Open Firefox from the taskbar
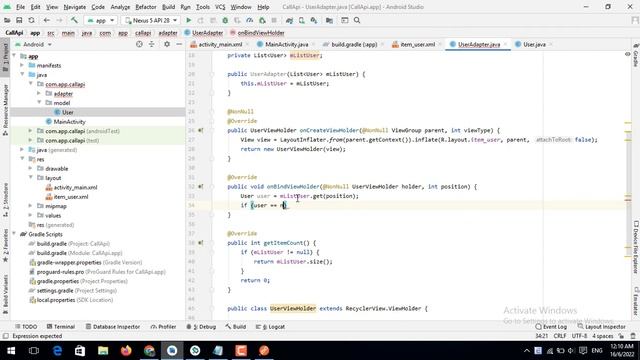The height and width of the screenshot is (360, 640). coord(126,351)
